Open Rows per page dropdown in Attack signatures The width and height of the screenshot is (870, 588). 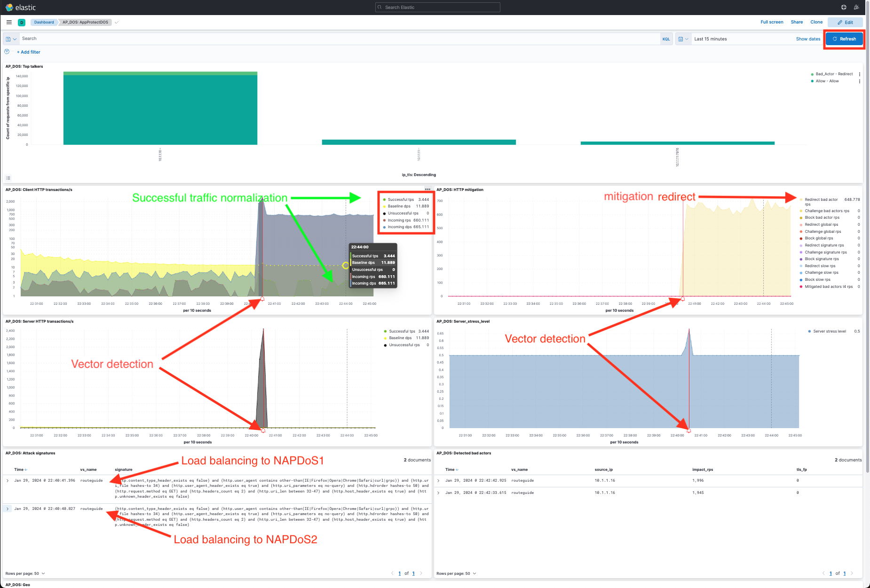[25, 573]
